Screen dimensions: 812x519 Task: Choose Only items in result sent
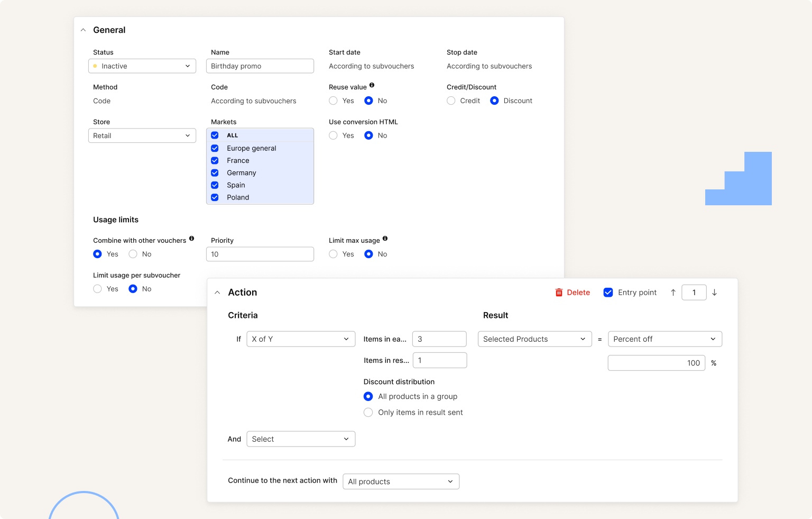368,412
